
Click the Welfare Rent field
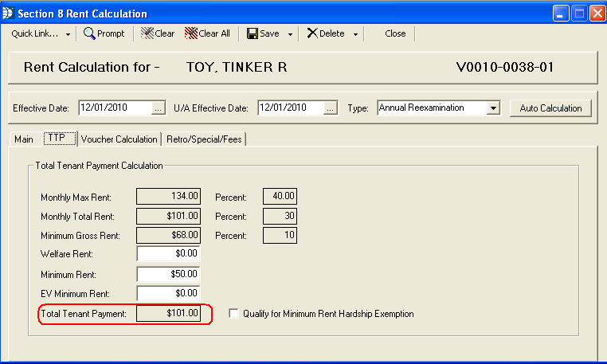click(x=168, y=253)
